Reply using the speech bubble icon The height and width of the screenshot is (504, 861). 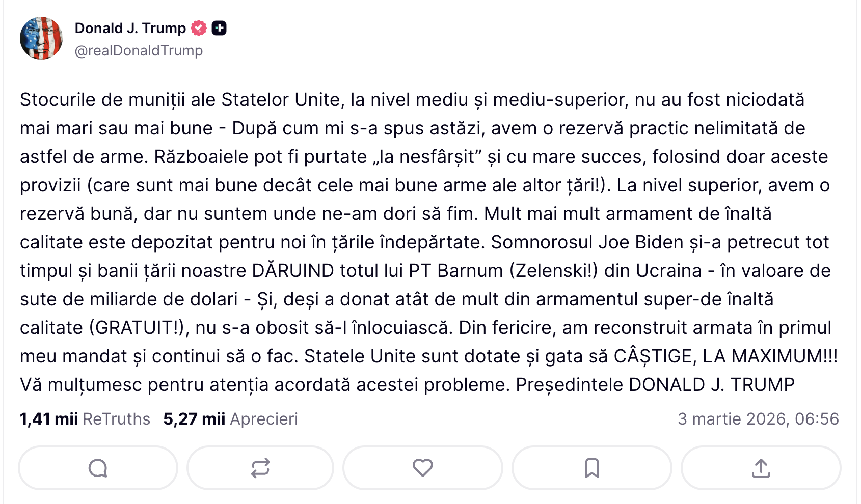(97, 467)
